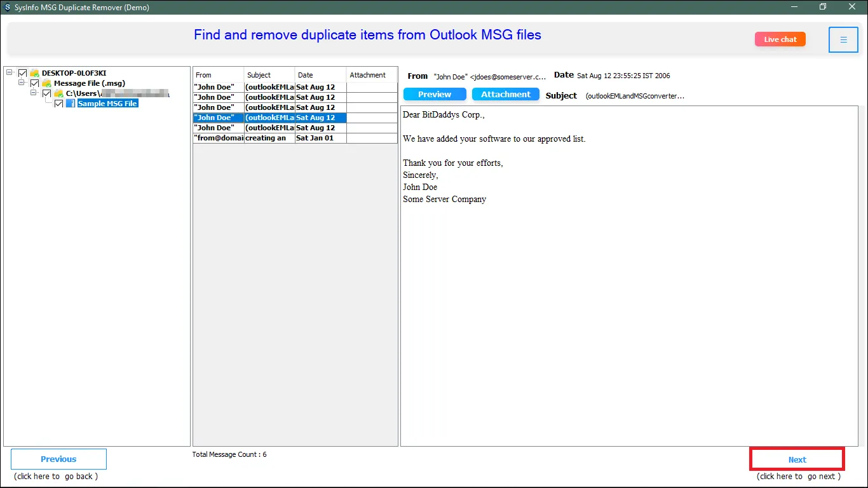Collapse the C:\Users folder node
The image size is (868, 488).
click(34, 93)
